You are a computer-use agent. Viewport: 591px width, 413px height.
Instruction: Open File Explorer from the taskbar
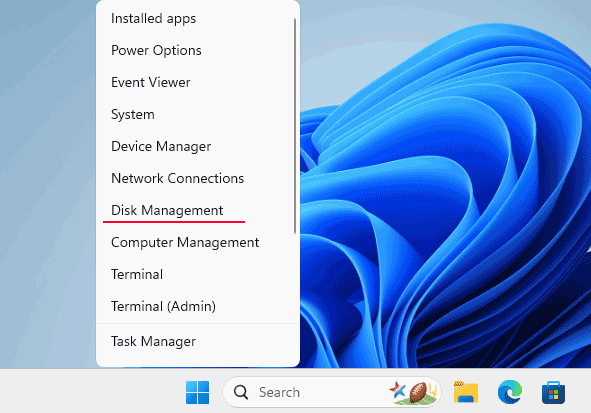(466, 392)
